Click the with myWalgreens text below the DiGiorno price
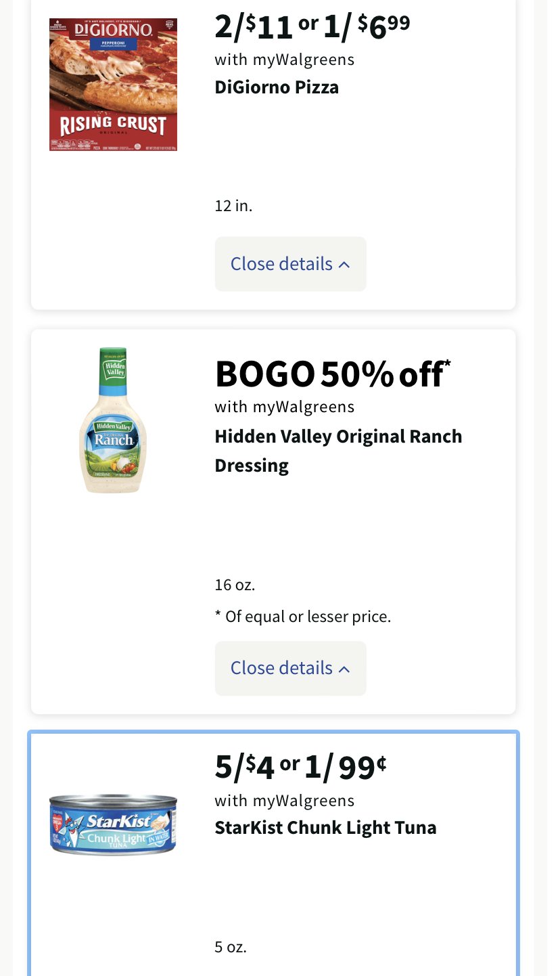Screen dimensions: 560x976 tap(285, 60)
